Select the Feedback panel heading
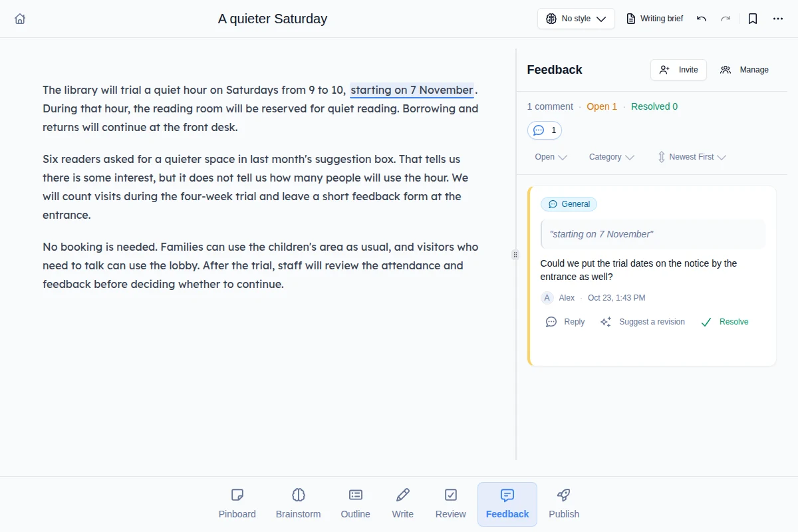The image size is (798, 532). pyautogui.click(x=555, y=70)
